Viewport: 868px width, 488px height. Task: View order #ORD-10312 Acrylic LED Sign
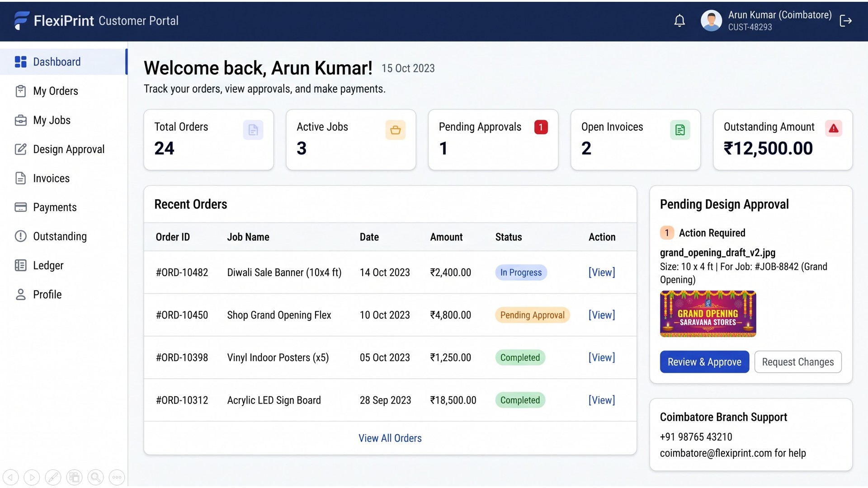click(602, 400)
